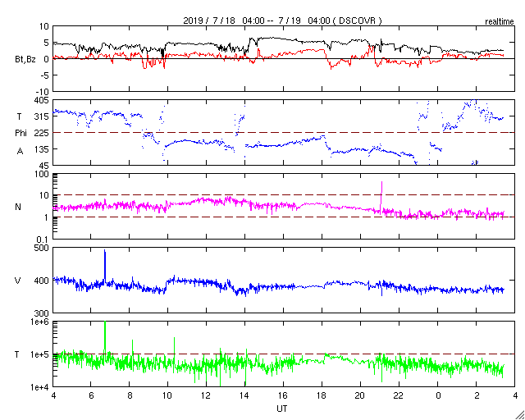The width and height of the screenshot is (525, 420).
Task: Click the window resize grip corner
Action: (520, 415)
